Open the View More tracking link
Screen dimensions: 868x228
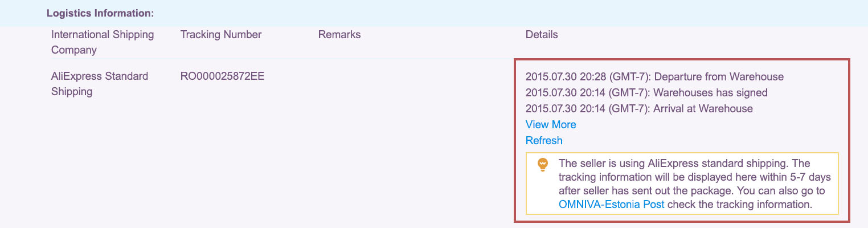pyautogui.click(x=551, y=124)
